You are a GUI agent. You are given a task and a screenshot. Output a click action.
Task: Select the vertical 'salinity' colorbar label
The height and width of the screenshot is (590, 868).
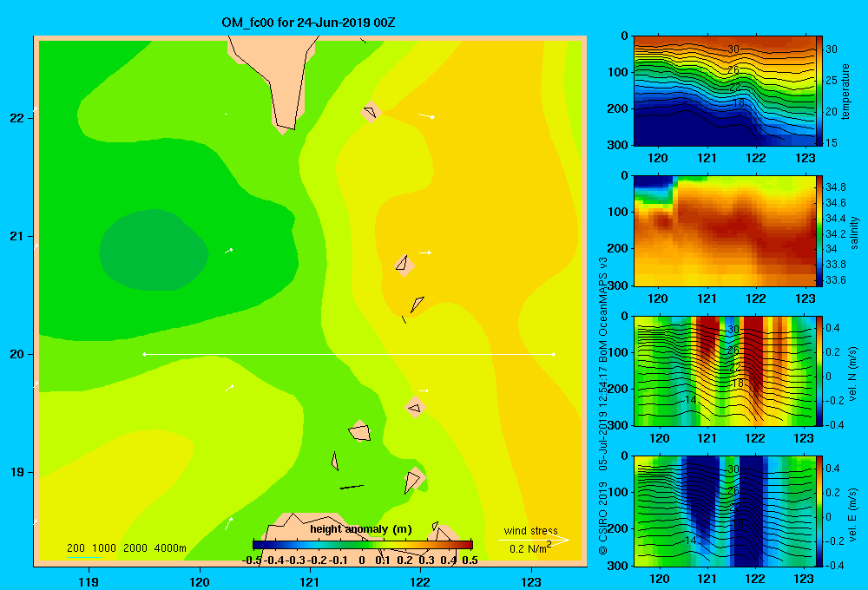(x=854, y=233)
